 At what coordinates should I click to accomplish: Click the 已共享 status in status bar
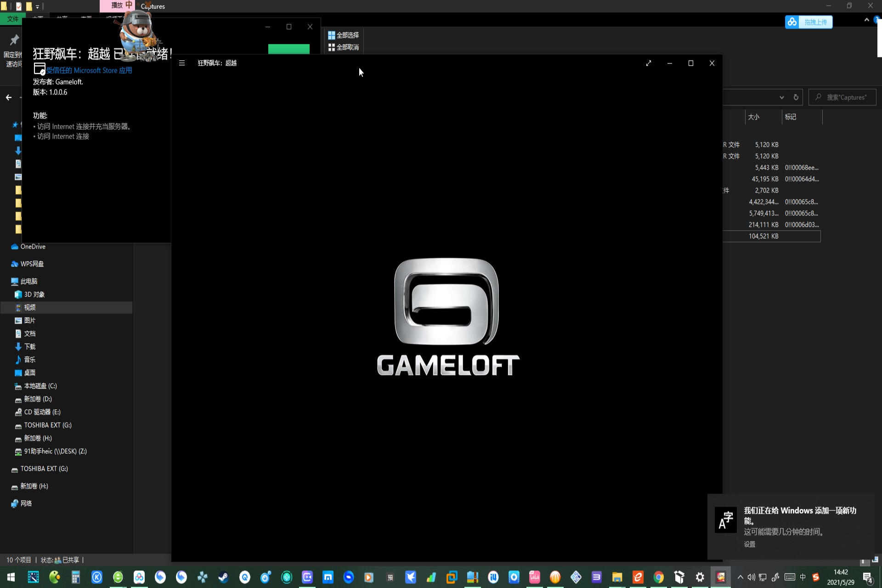click(67, 560)
